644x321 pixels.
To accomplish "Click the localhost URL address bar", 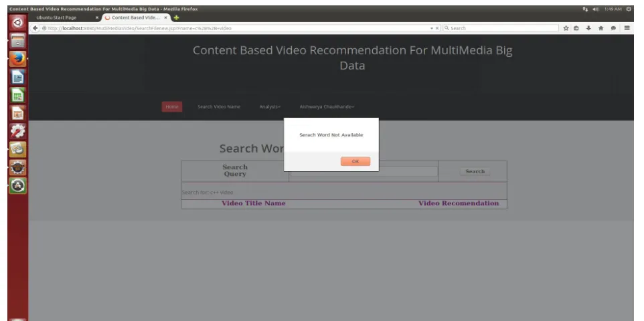I will (236, 28).
